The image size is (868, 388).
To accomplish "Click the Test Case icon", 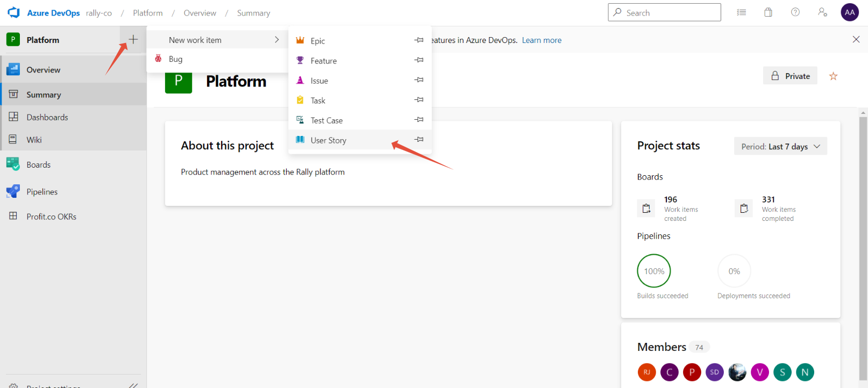I will (300, 120).
